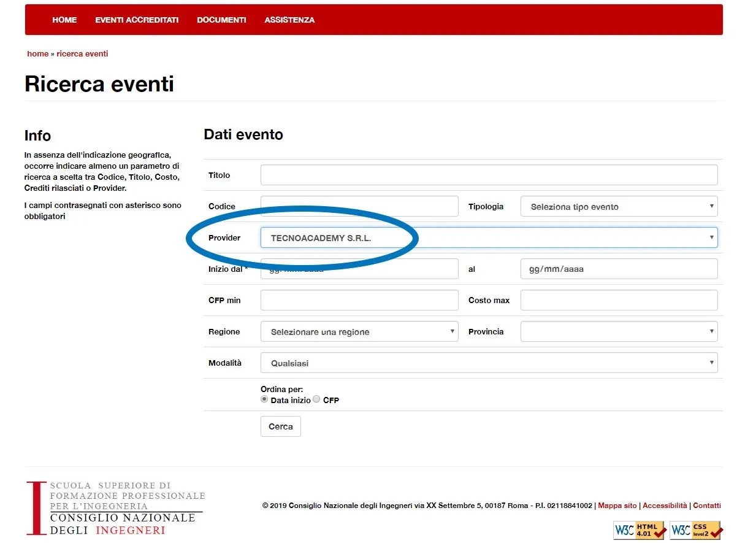This screenshot has height=543, width=756.
Task: Open the ASSISTENZA menu item
Action: click(289, 20)
